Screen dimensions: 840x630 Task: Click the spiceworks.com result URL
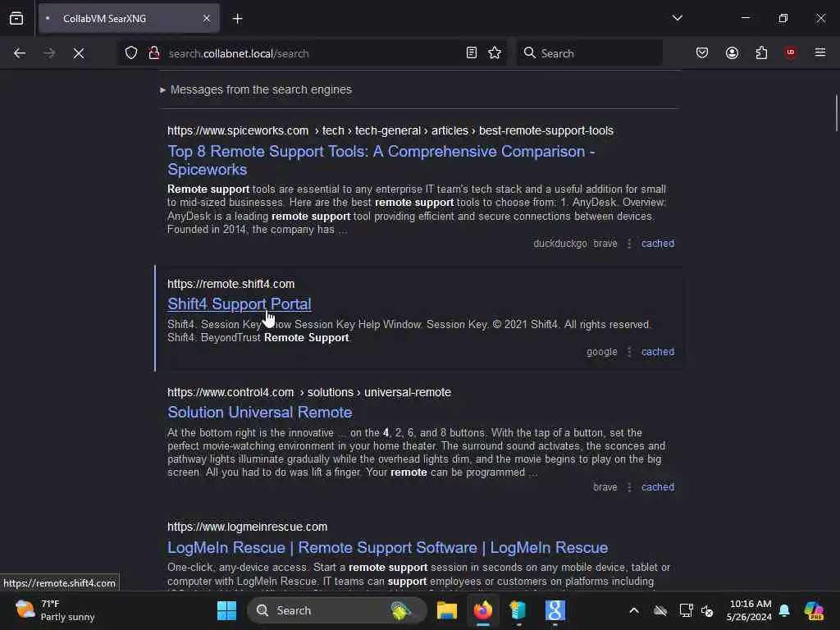point(390,130)
